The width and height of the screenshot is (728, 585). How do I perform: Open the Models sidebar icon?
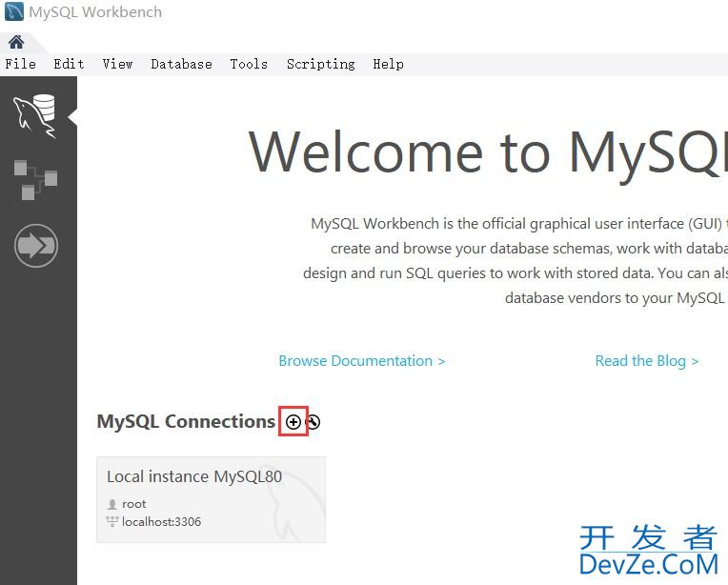click(x=36, y=180)
